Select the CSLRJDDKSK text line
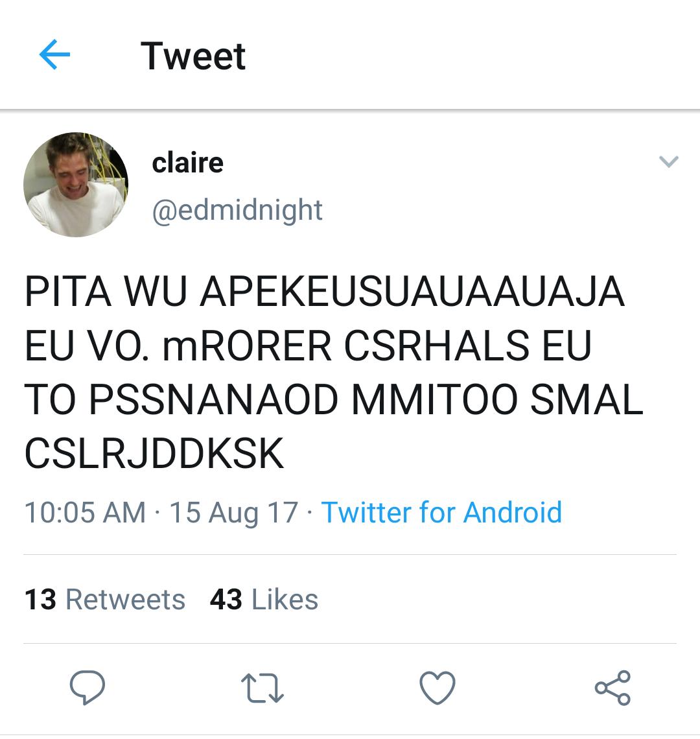This screenshot has width=700, height=739. (x=154, y=453)
